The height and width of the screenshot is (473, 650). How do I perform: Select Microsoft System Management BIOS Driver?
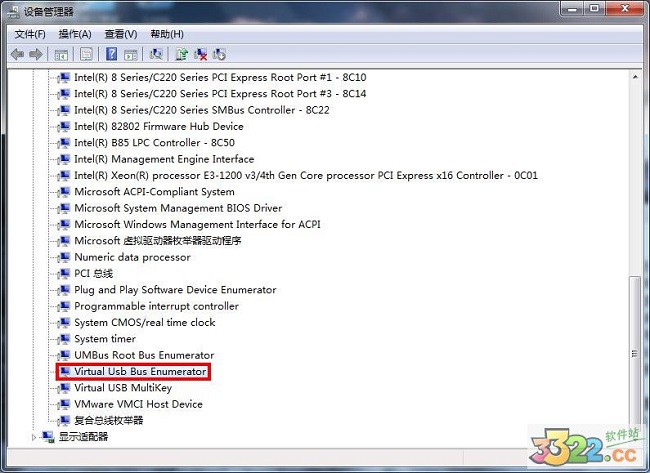click(x=178, y=208)
